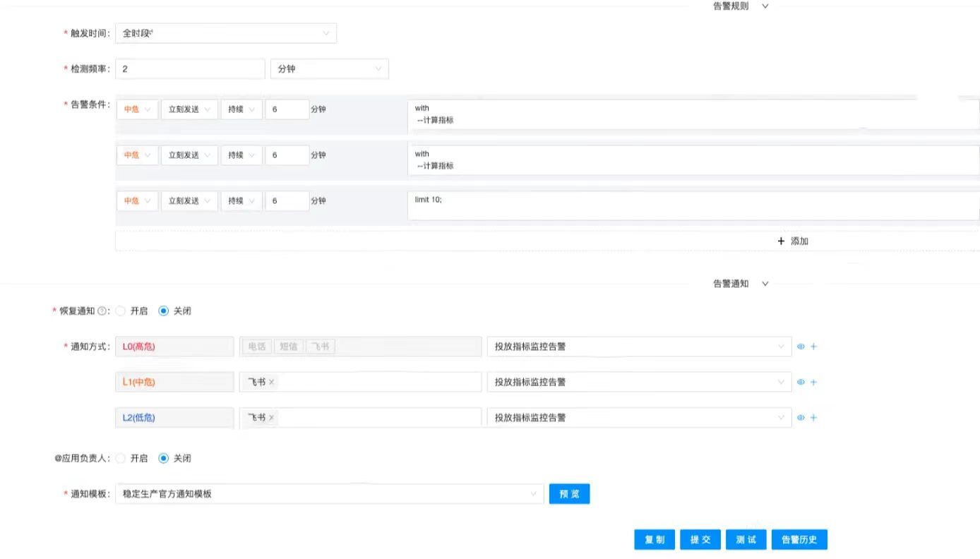The width and height of the screenshot is (980, 559).
Task: Enable 恢复通知 with 开启 radio
Action: pyautogui.click(x=121, y=311)
